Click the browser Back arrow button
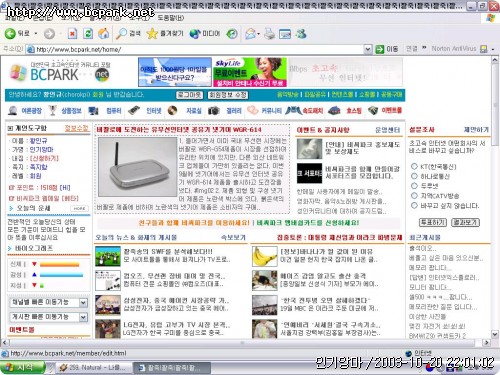 pyautogui.click(x=10, y=34)
